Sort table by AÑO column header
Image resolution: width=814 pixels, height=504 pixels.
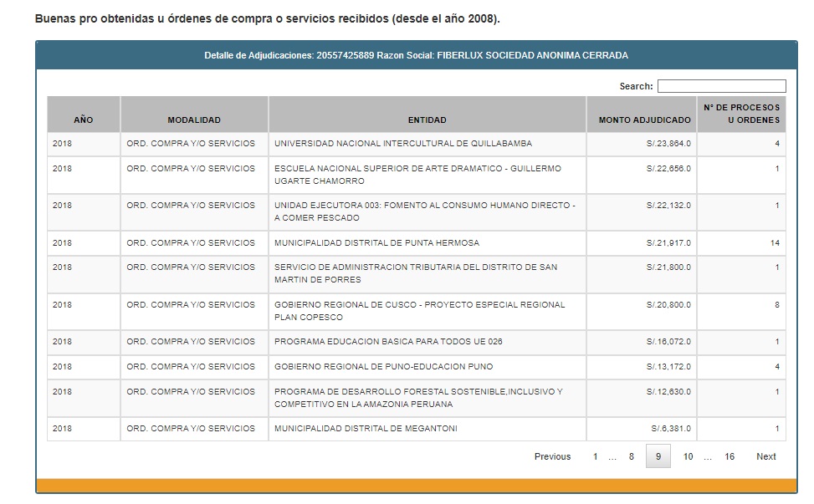[84, 120]
